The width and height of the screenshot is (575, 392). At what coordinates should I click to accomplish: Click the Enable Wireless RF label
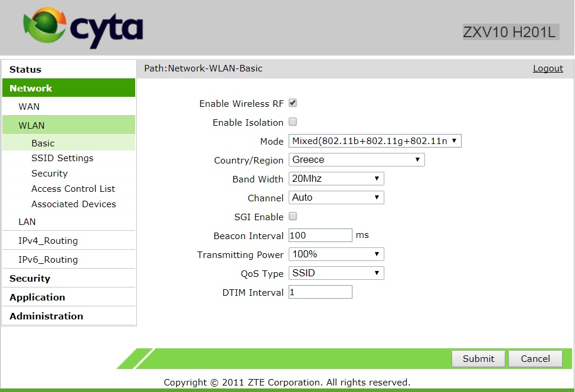pyautogui.click(x=241, y=104)
